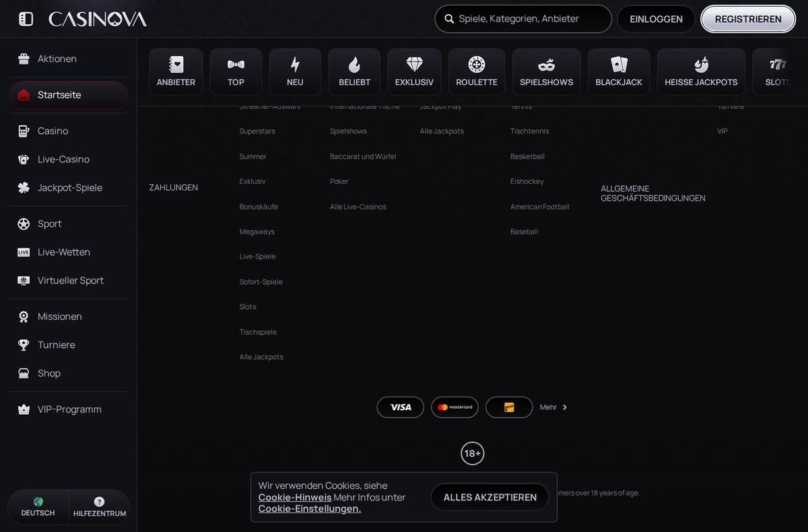Click the Summer footer link
The height and width of the screenshot is (532, 808).
pyautogui.click(x=253, y=156)
